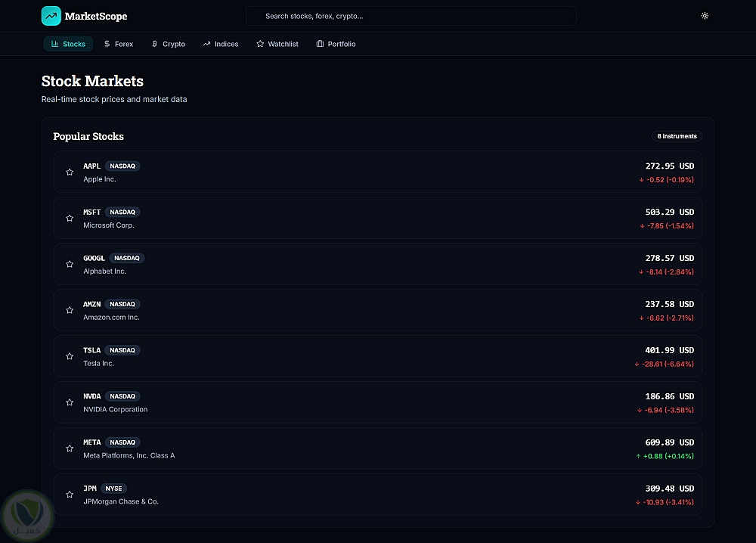Click the NASDAQ badge beside AMZN

pos(122,304)
